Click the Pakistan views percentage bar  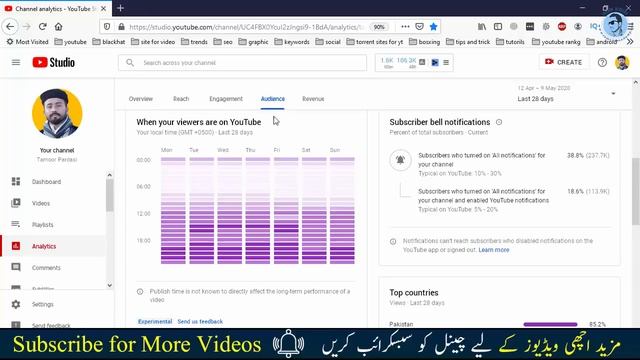pyautogui.click(x=550, y=324)
